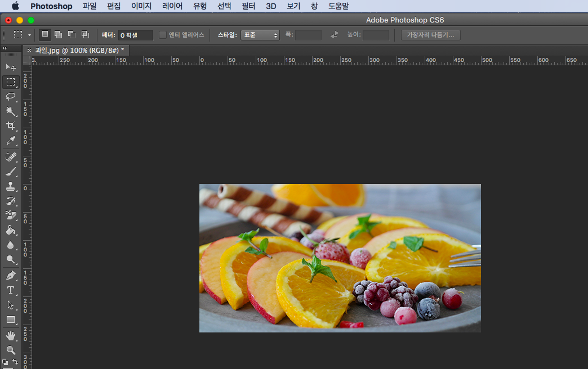Expand the collapsed toolbox panel arrows
This screenshot has width=588, height=369.
[x=5, y=48]
